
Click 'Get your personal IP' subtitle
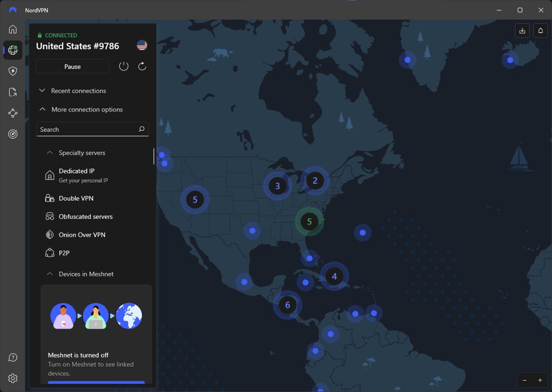point(84,180)
